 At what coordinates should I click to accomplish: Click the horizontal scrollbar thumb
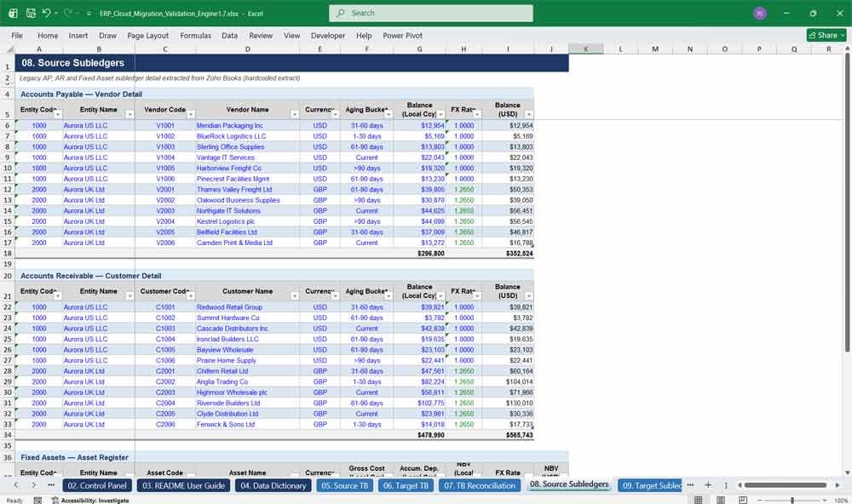tap(786, 485)
